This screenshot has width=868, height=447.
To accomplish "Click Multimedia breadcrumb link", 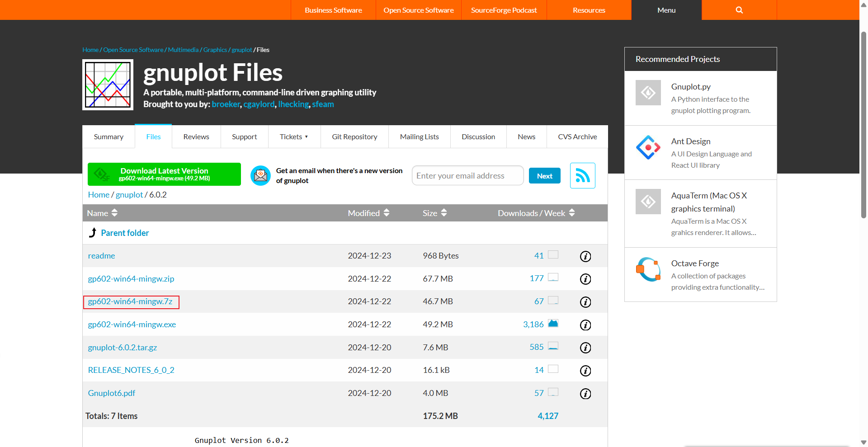I will [x=183, y=50].
